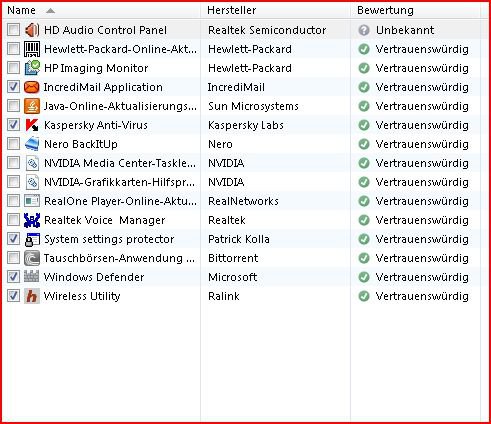Click the green check for Realtek Voice Manager

pyautogui.click(x=364, y=220)
